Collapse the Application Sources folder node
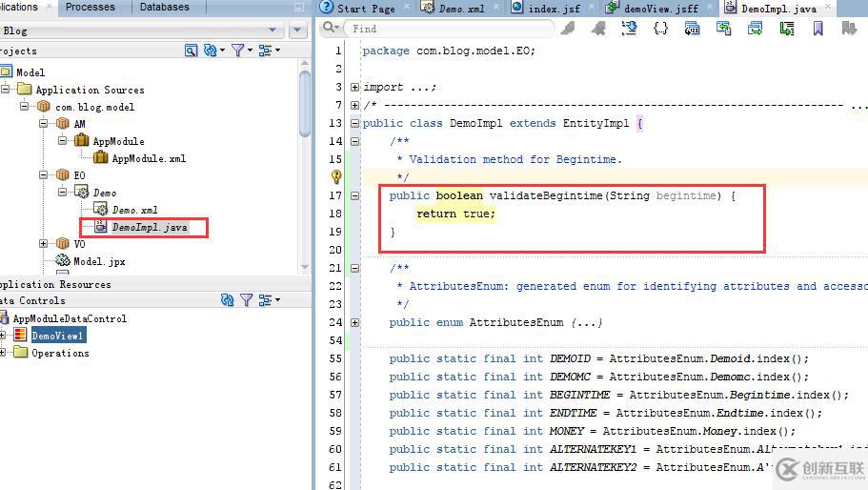This screenshot has height=490, width=868. [x=6, y=89]
